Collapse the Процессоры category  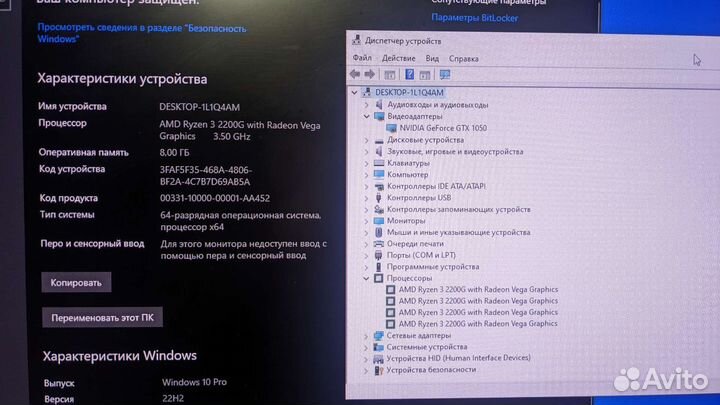(366, 278)
